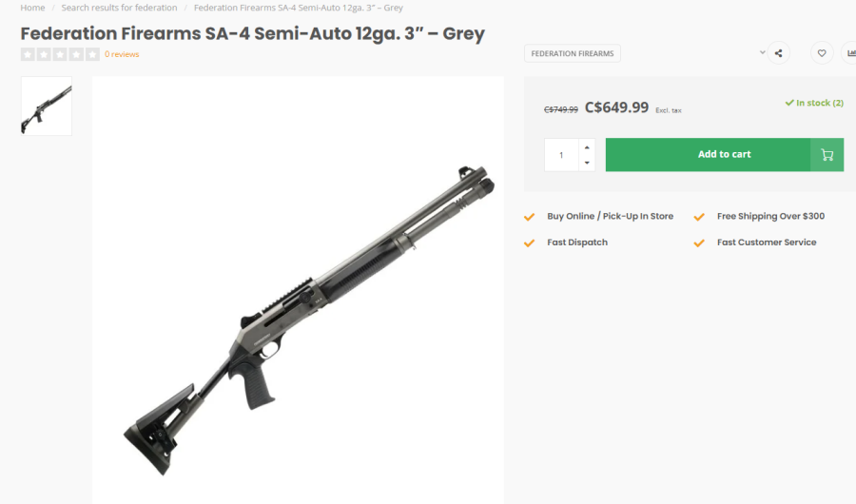
Task: Click the 'Free Shipping Over $300' checkmark
Action: click(700, 217)
